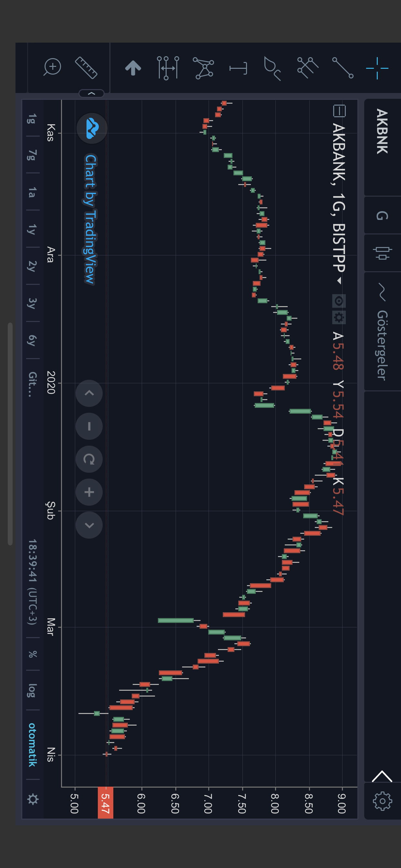The image size is (401, 868).
Task: Click the 5.00 price axis label
Action: point(75,803)
